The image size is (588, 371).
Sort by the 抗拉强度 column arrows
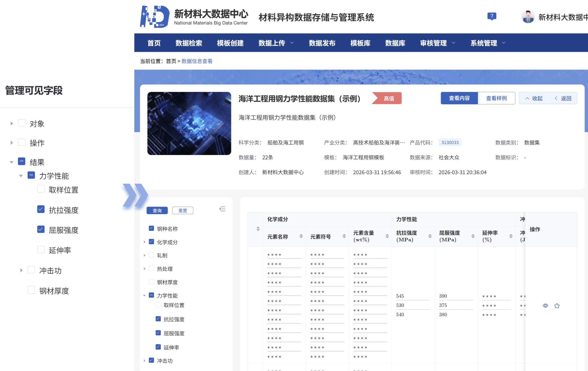430,236
